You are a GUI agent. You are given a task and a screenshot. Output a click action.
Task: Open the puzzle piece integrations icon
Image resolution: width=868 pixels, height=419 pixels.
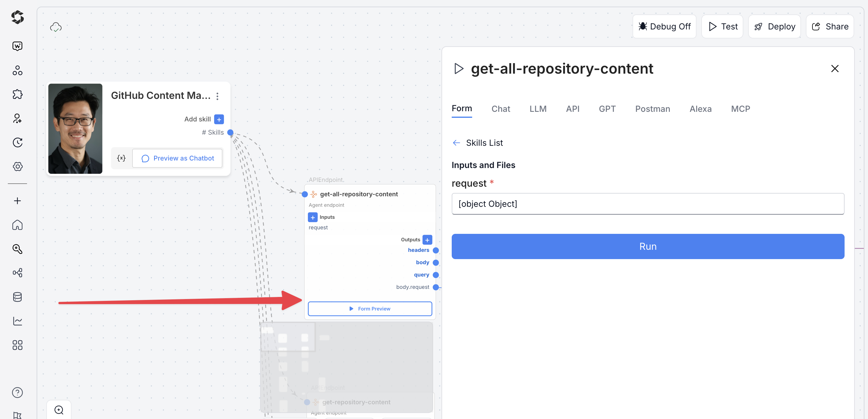(x=17, y=94)
